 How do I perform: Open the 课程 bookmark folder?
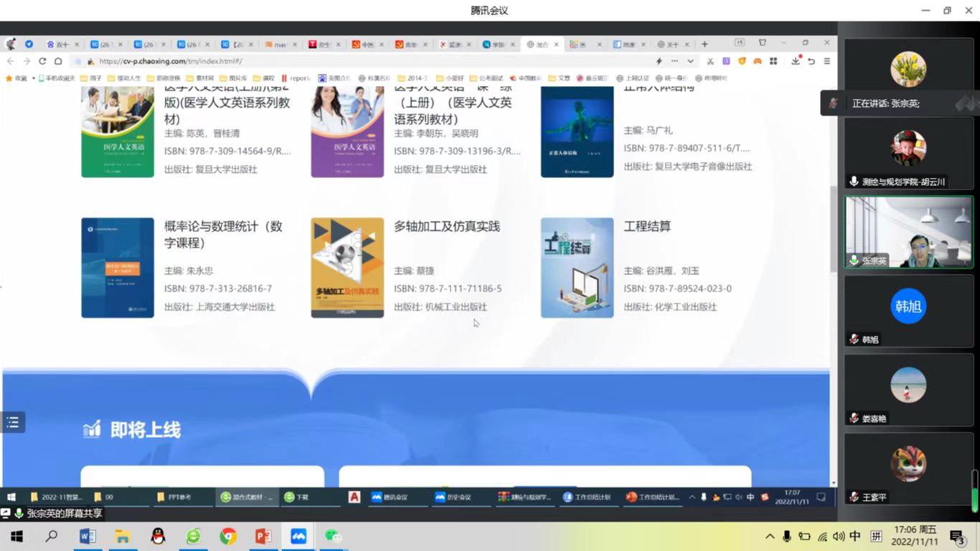click(263, 78)
